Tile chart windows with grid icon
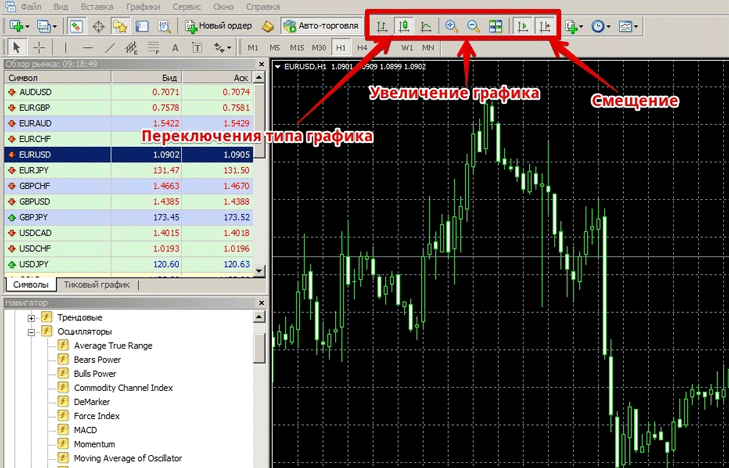Image resolution: width=729 pixels, height=468 pixels. (496, 27)
